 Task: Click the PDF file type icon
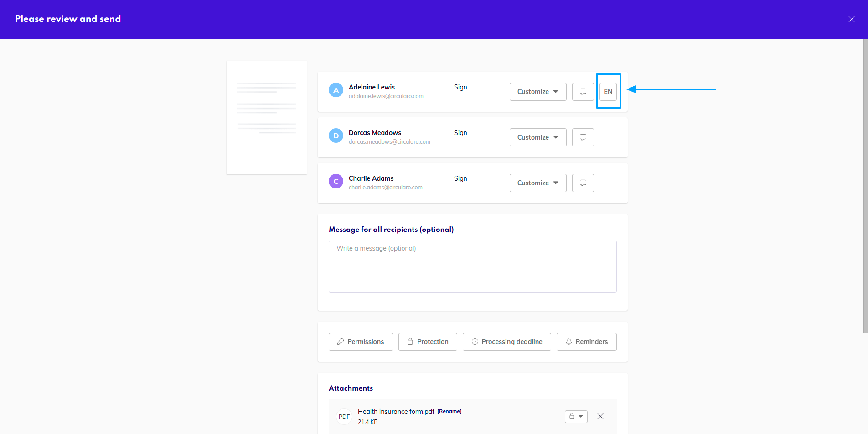344,417
